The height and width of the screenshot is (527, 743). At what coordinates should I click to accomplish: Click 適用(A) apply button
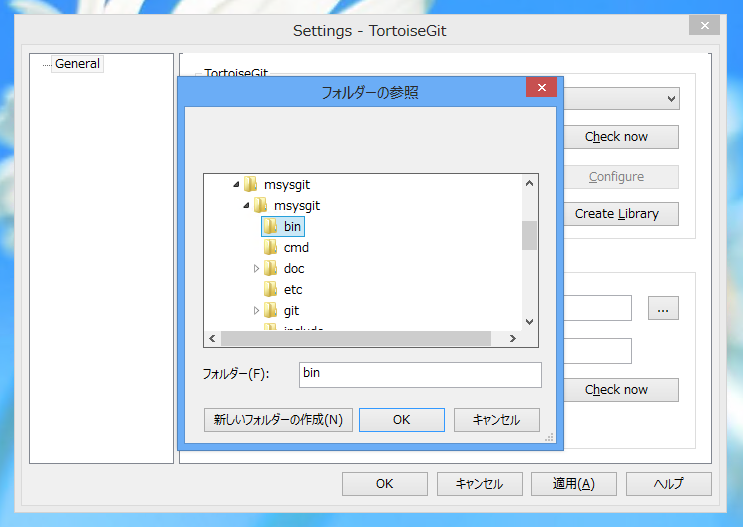pyautogui.click(x=573, y=484)
